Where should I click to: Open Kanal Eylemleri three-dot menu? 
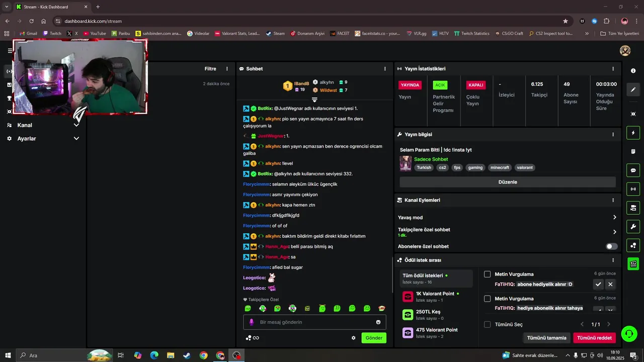pos(613,200)
